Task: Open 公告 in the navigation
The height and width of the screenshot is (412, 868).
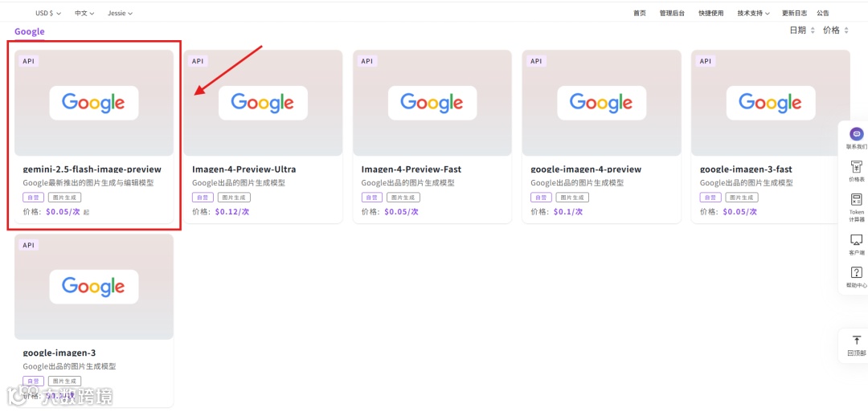Action: (x=823, y=14)
